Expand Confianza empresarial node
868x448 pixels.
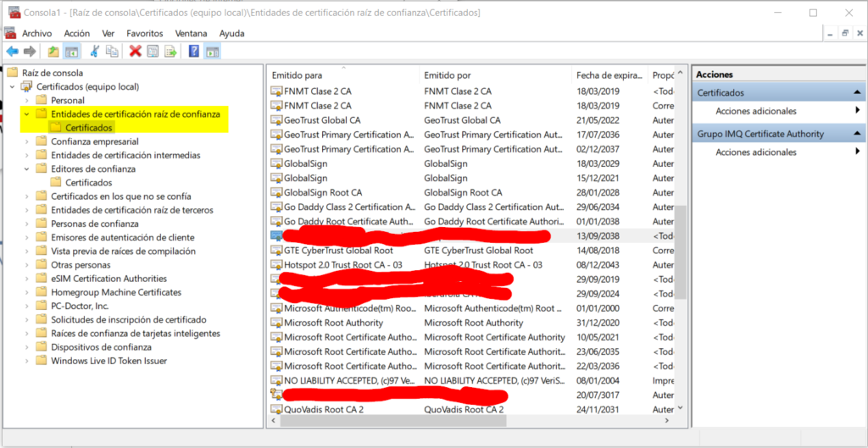(26, 141)
